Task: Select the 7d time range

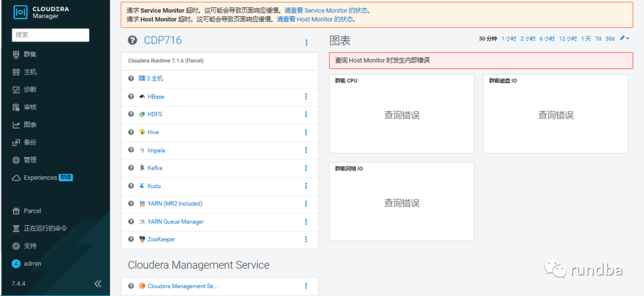Action: [598, 39]
